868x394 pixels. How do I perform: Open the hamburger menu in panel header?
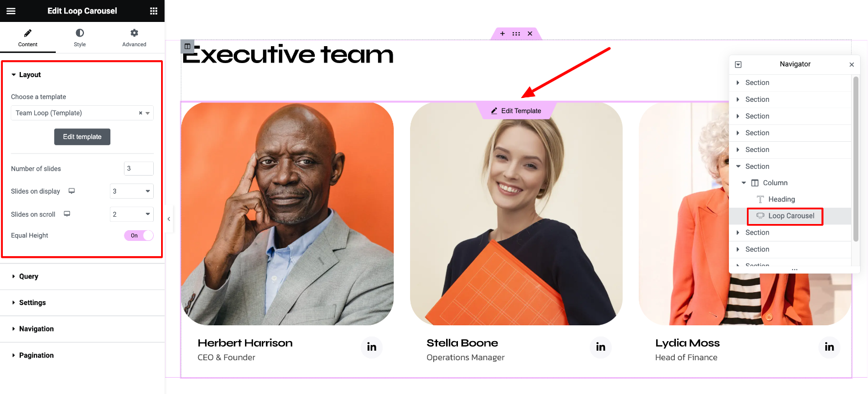click(11, 11)
